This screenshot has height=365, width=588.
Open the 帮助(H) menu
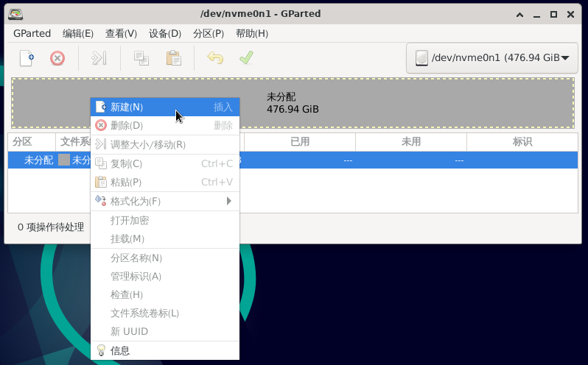[252, 33]
